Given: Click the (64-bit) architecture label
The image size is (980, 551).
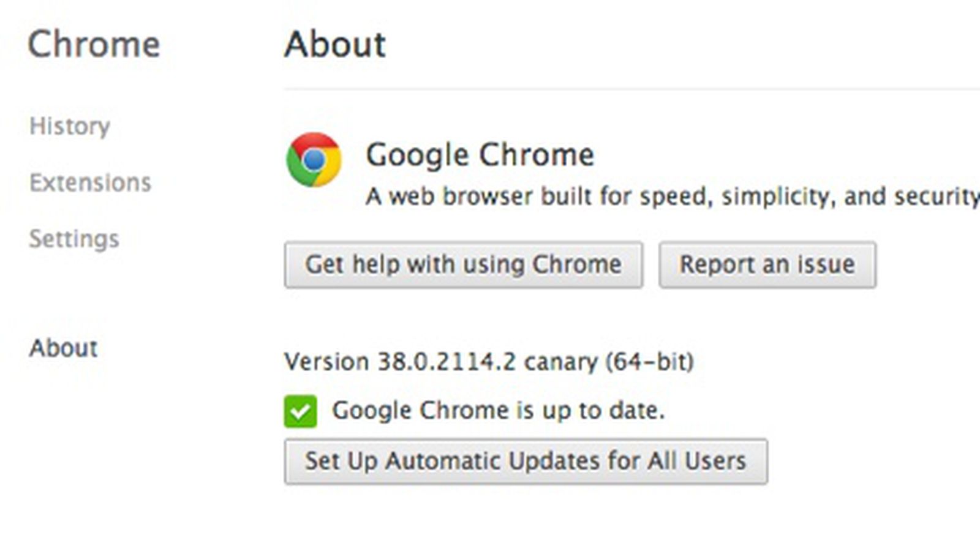Looking at the screenshot, I should 649,361.
